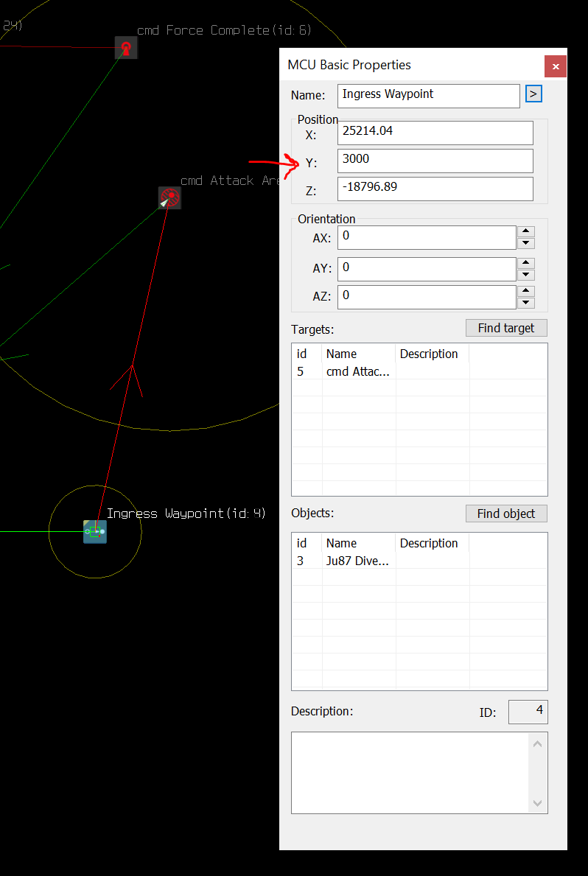Select the Ingress Waypoint node icon
Screen dimensions: 588x876
[x=95, y=531]
